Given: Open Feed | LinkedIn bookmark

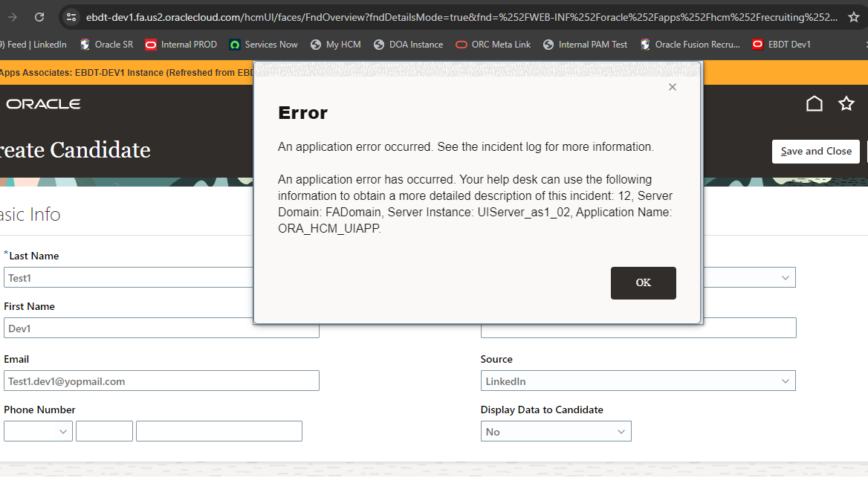Looking at the screenshot, I should (33, 45).
